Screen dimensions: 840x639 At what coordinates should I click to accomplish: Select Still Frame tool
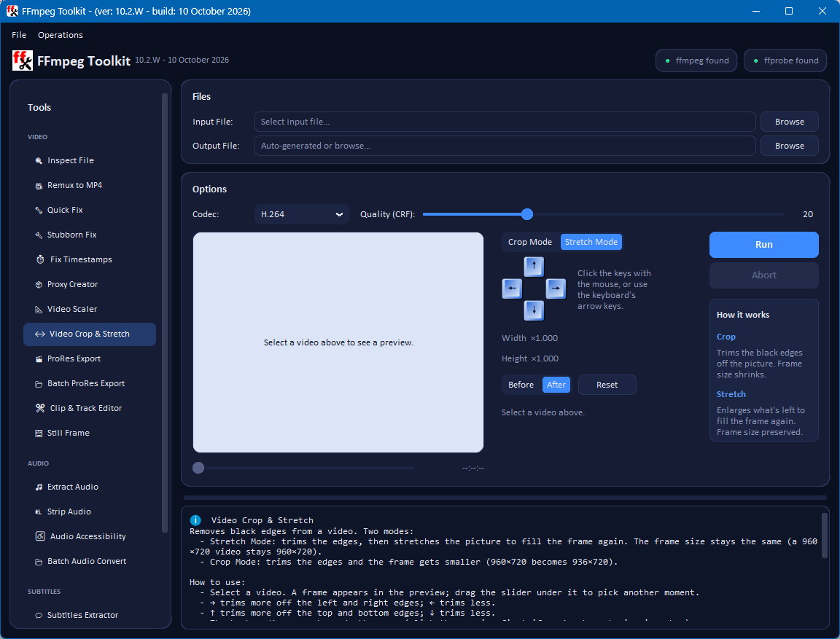pos(90,433)
